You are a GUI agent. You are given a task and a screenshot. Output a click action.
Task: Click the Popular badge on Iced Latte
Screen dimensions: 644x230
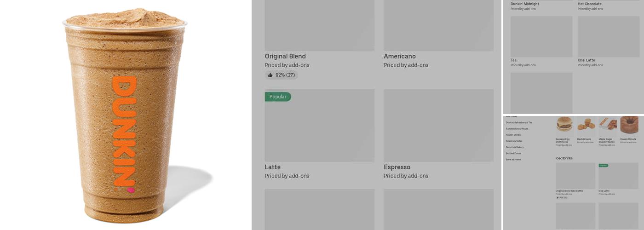click(x=603, y=165)
